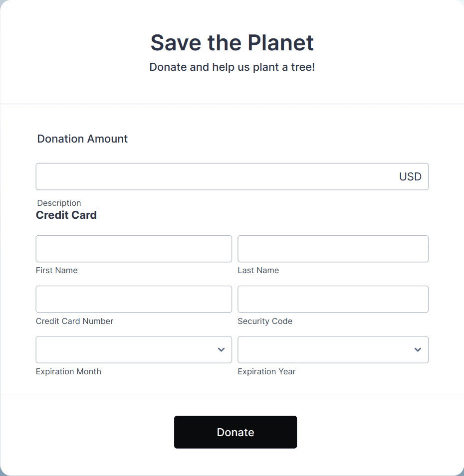464x476 pixels.
Task: Focus the Credit Card Number field
Action: [133, 299]
